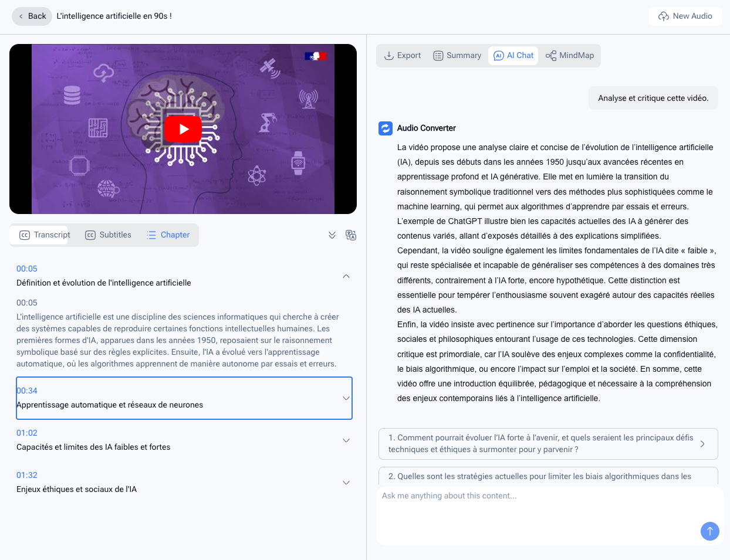Expand the Enjeux éthiques et sociaux chapter
The image size is (730, 560).
tap(346, 483)
